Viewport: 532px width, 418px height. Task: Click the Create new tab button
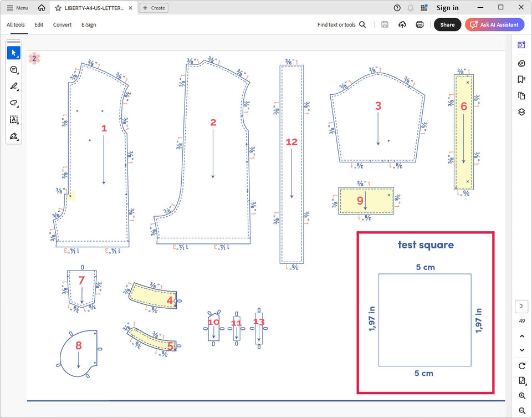point(154,8)
